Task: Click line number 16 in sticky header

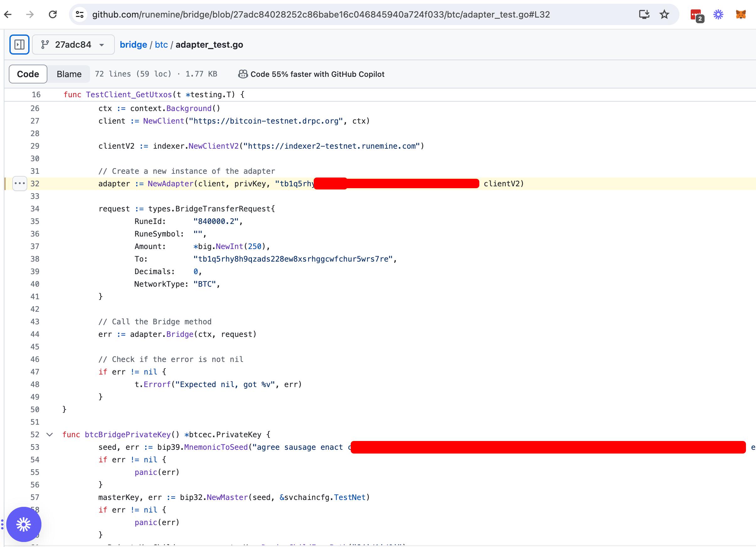Action: coord(36,95)
